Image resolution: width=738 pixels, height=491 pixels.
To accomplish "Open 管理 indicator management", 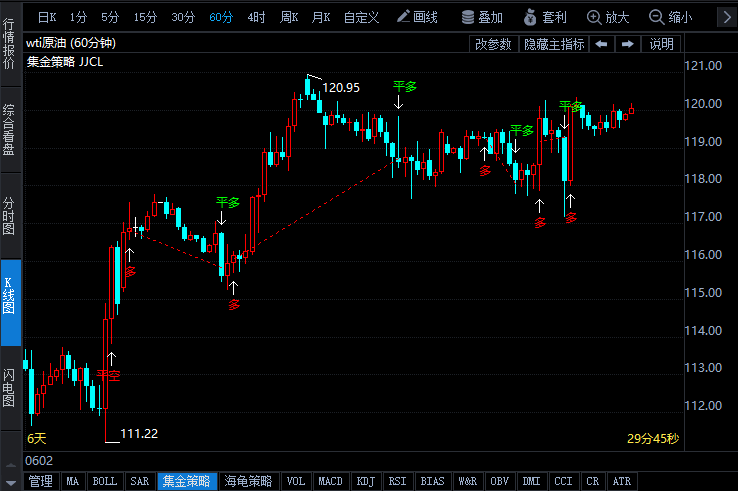I will click(x=41, y=481).
